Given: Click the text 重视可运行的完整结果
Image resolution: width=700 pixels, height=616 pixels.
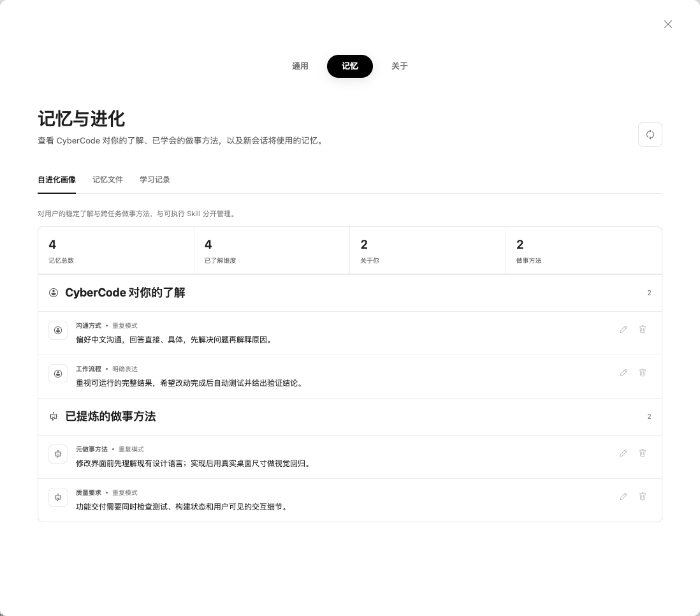Looking at the screenshot, I should pyautogui.click(x=114, y=383).
